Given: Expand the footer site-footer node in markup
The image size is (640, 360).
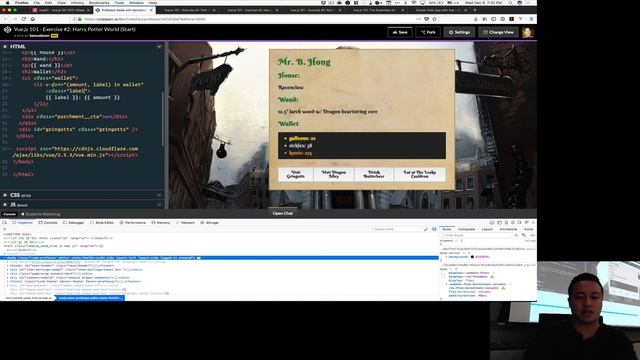Looking at the screenshot, I should pyautogui.click(x=7, y=281).
